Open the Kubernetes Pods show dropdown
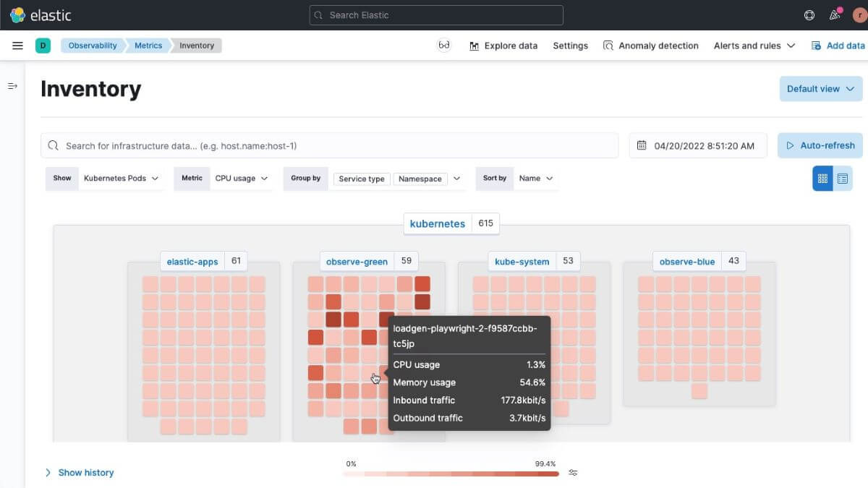This screenshot has height=488, width=868. pos(122,178)
